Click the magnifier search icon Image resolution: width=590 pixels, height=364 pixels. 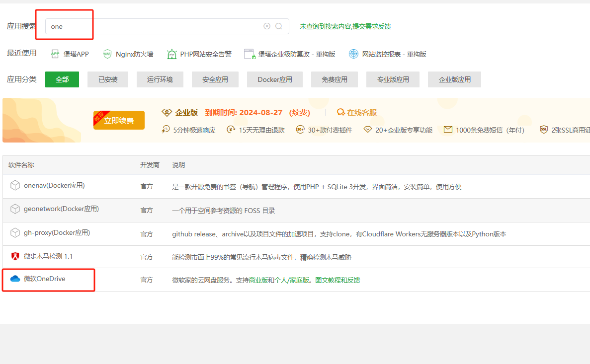(x=279, y=26)
